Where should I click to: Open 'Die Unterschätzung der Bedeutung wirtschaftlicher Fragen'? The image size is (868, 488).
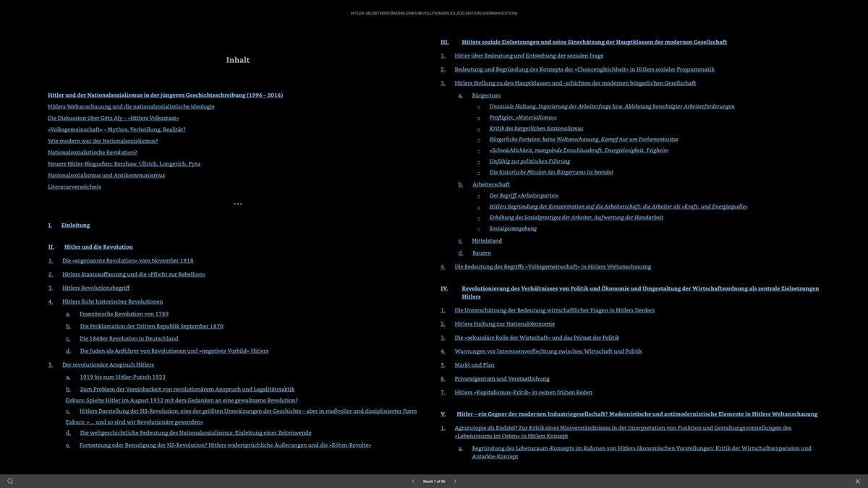coord(555,310)
